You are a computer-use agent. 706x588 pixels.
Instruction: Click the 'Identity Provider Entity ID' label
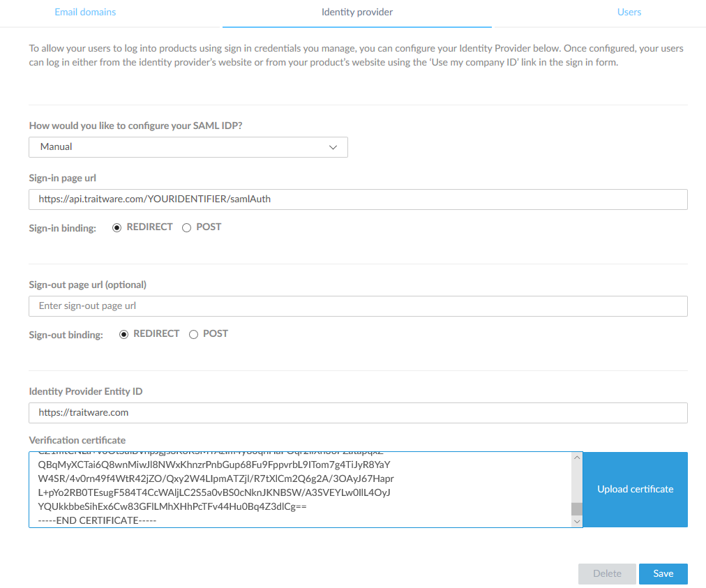pos(86,391)
